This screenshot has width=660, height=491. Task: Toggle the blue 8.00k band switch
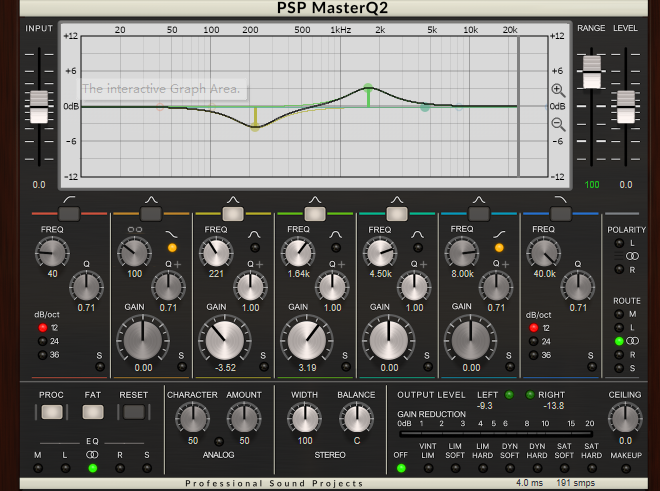click(x=479, y=213)
